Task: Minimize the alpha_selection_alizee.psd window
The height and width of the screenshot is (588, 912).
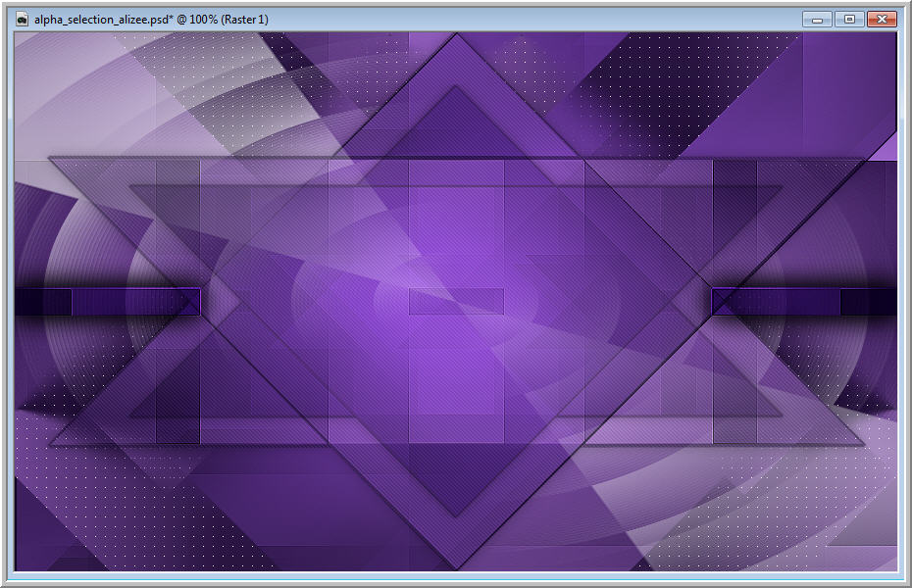Action: 817,20
